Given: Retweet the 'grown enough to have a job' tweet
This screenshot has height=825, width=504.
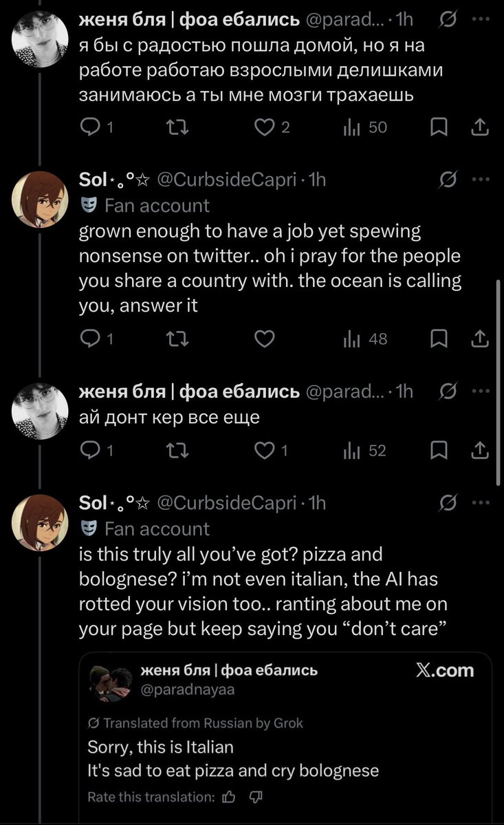Looking at the screenshot, I should click(x=177, y=339).
